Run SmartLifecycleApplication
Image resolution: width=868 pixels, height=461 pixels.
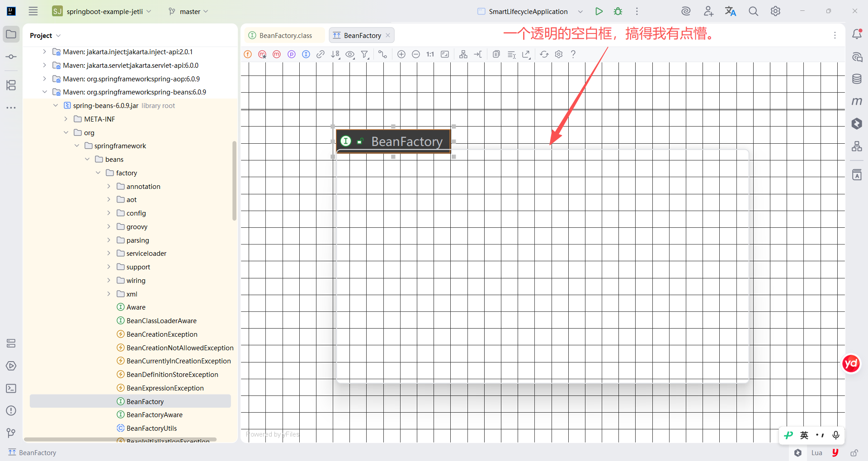pos(599,11)
